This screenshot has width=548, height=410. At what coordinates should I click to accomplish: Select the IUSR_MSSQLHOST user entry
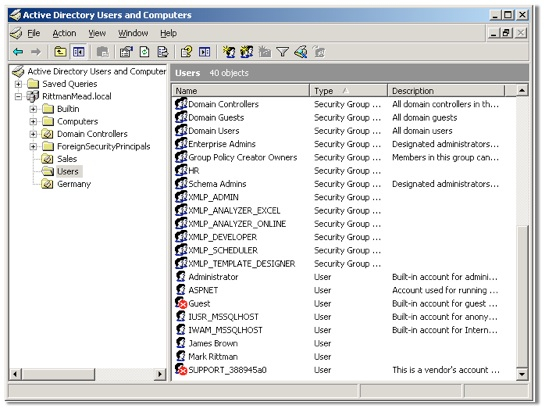pos(223,317)
